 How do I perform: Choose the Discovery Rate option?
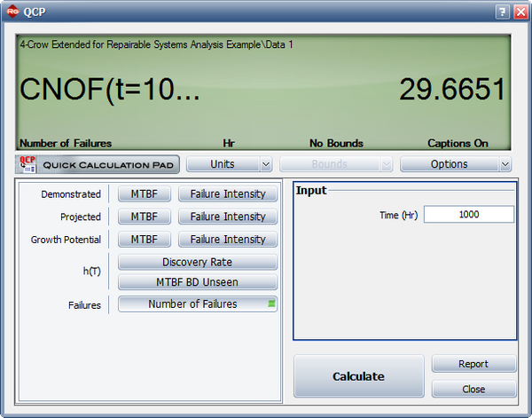[198, 262]
